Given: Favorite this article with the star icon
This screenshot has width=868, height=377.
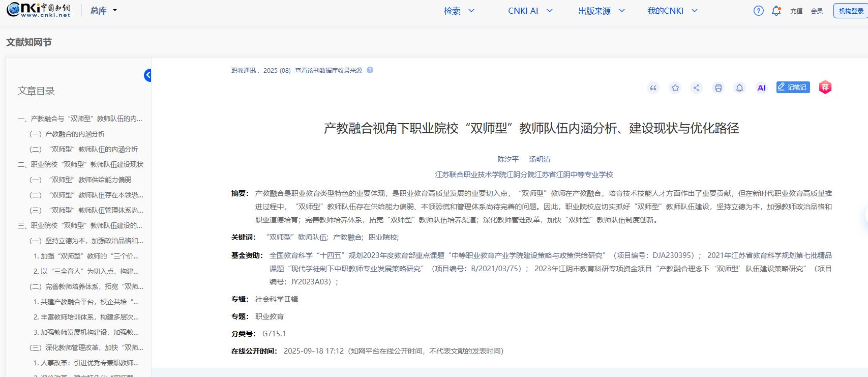Looking at the screenshot, I should tap(675, 88).
